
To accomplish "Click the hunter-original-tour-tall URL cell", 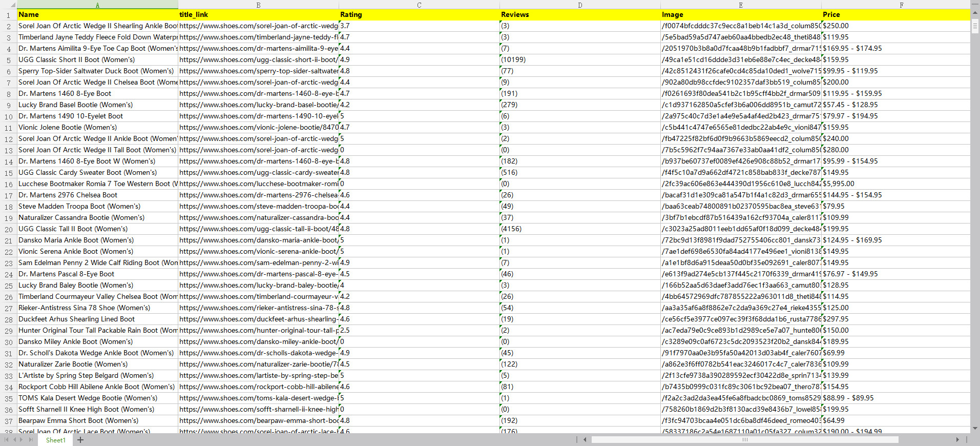I will pos(258,331).
